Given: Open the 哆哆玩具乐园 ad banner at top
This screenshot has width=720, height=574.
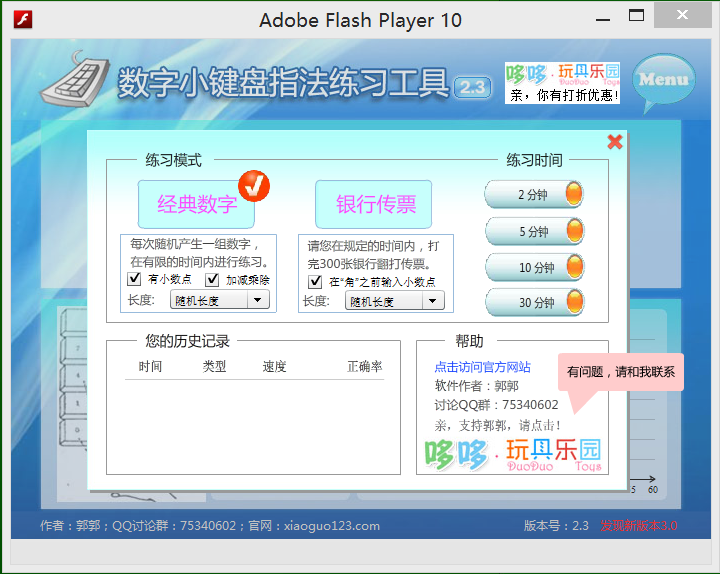Looking at the screenshot, I should click(562, 83).
